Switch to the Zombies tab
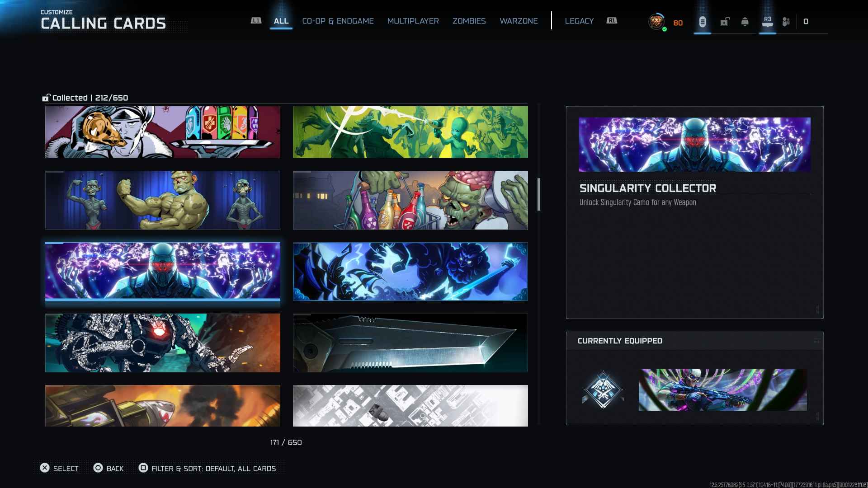Screen dimensions: 868x488 point(469,21)
